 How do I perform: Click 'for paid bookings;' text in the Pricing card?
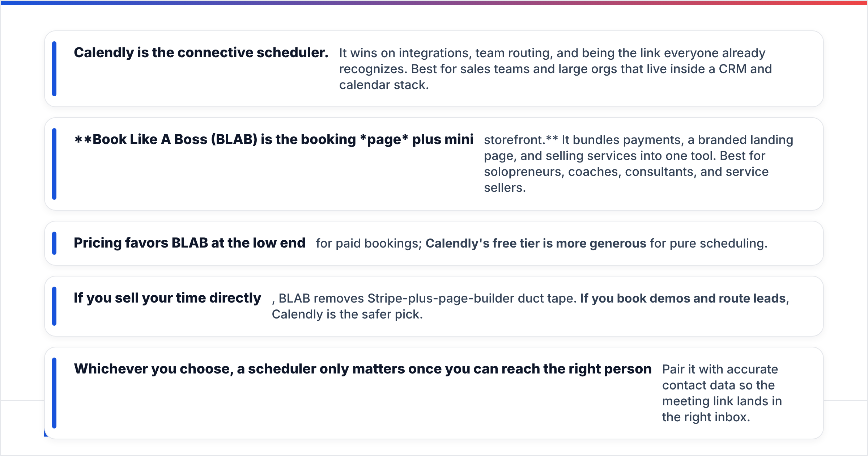click(x=369, y=244)
